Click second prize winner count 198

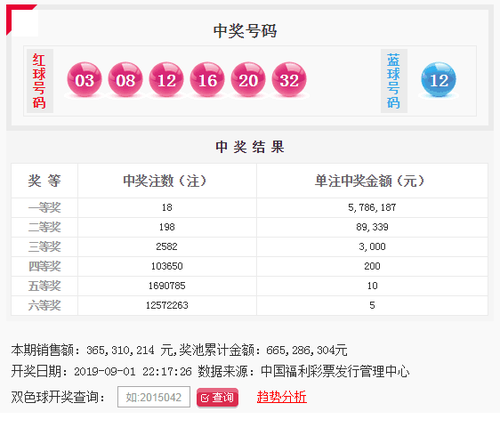coord(167,227)
